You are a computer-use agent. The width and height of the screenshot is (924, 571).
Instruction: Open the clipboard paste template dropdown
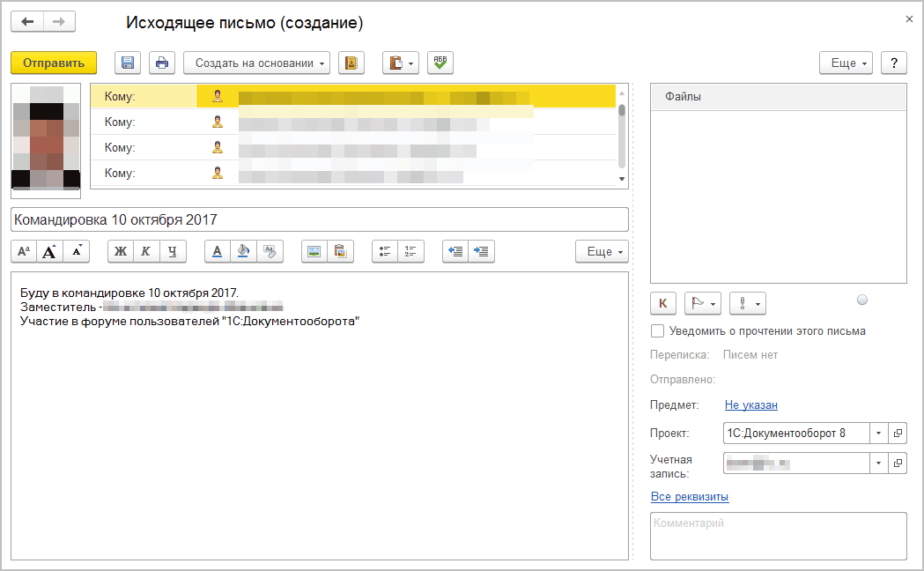pyautogui.click(x=401, y=63)
